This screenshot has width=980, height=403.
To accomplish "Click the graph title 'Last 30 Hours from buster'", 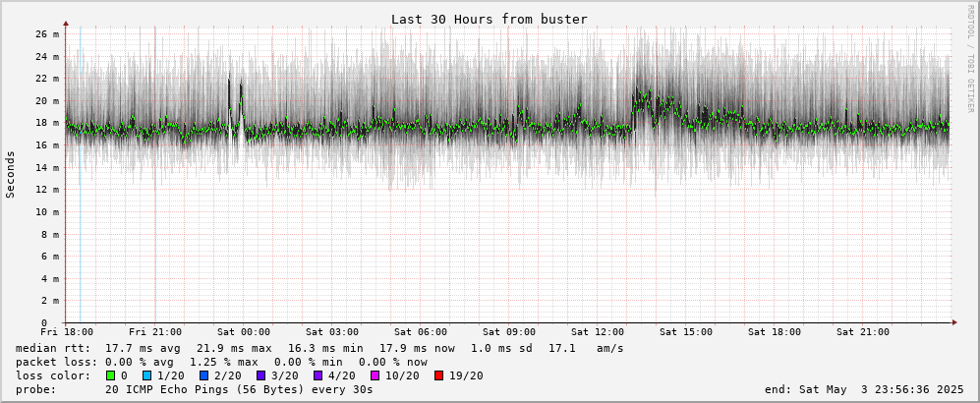I will coord(490,20).
